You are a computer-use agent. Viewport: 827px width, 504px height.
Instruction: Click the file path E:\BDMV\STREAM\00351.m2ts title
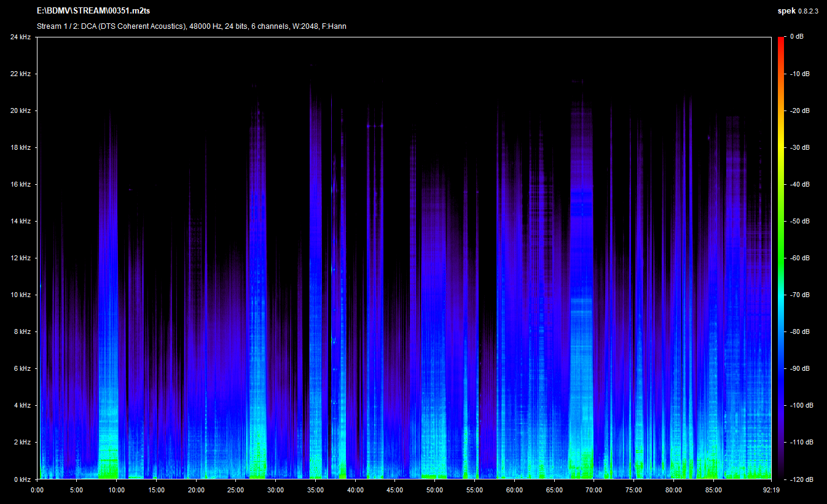tap(93, 11)
